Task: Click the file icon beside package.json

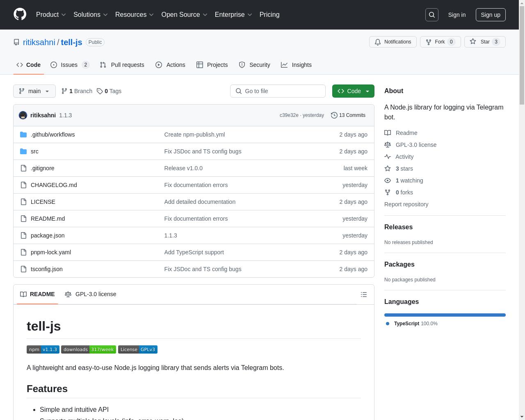Action: pyautogui.click(x=23, y=235)
